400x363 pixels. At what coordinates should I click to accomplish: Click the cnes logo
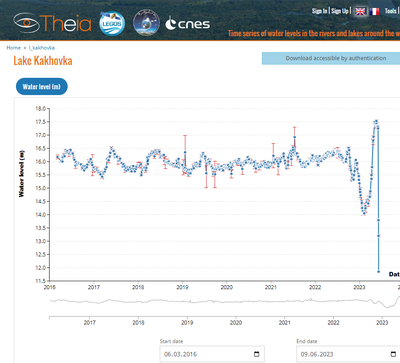[188, 23]
